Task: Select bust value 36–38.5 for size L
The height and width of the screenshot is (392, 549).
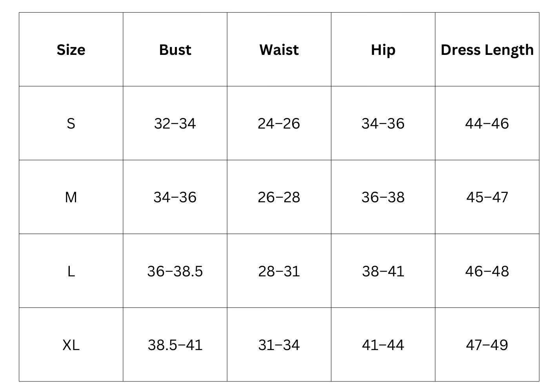Action: [x=175, y=271]
